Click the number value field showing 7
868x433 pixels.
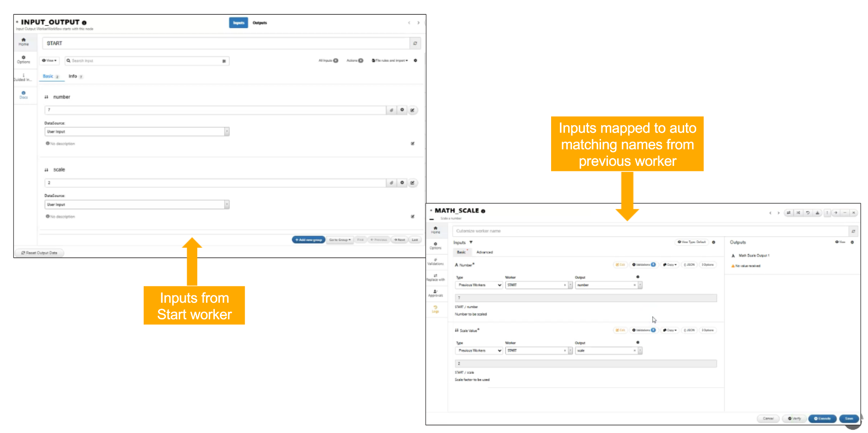pyautogui.click(x=215, y=110)
